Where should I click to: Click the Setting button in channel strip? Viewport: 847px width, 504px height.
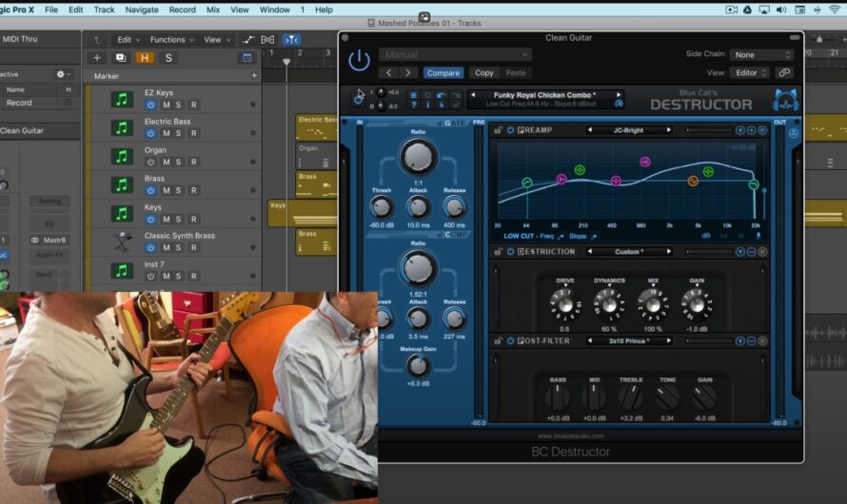tap(49, 201)
